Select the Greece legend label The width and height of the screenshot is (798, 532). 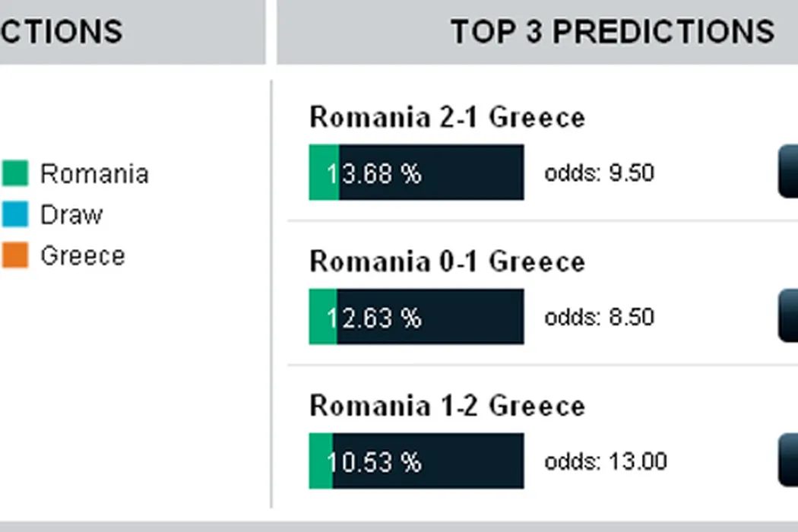83,256
